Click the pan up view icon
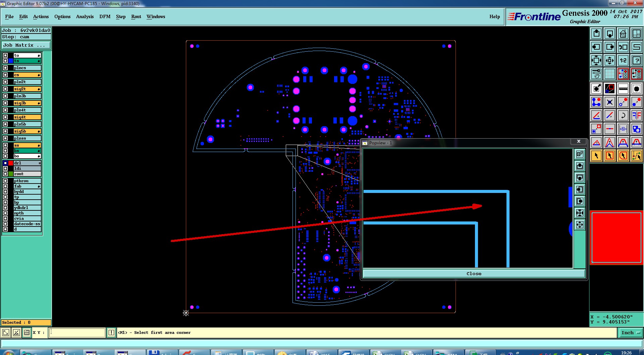The image size is (644, 355). click(x=596, y=34)
